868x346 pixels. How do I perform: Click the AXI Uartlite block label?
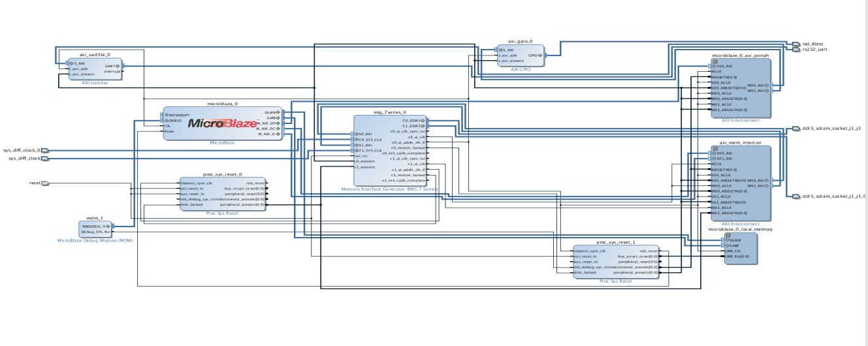click(x=94, y=83)
